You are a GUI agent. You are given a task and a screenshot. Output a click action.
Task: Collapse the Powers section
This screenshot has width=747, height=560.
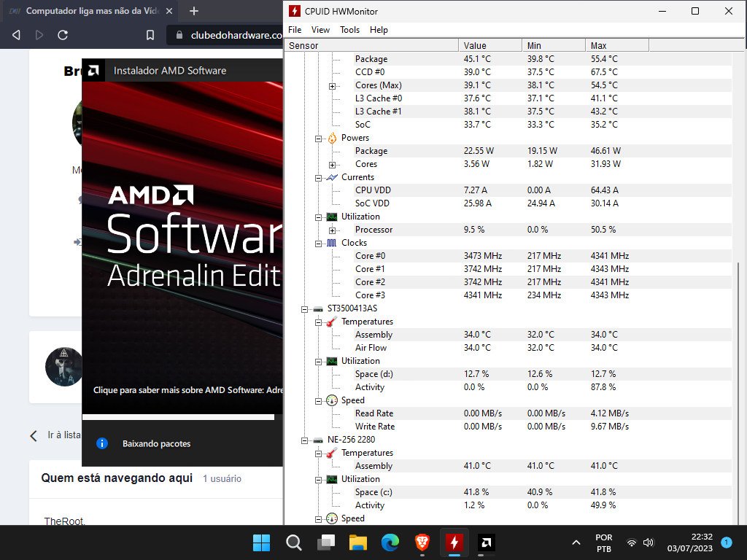click(318, 139)
